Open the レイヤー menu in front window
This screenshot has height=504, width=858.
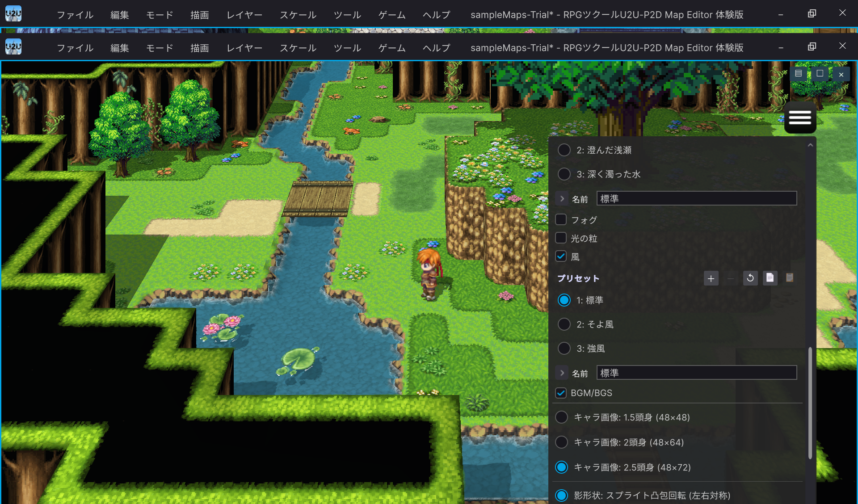coord(244,48)
